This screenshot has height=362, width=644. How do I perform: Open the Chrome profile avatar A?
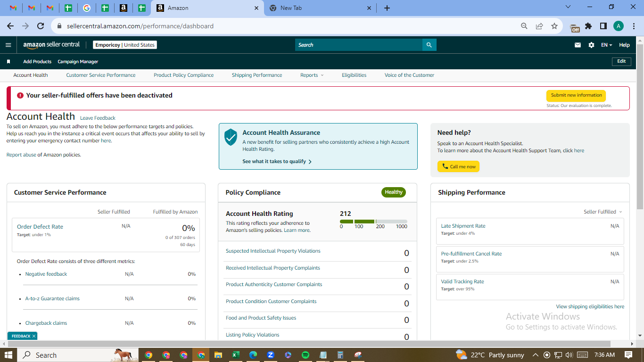click(619, 26)
